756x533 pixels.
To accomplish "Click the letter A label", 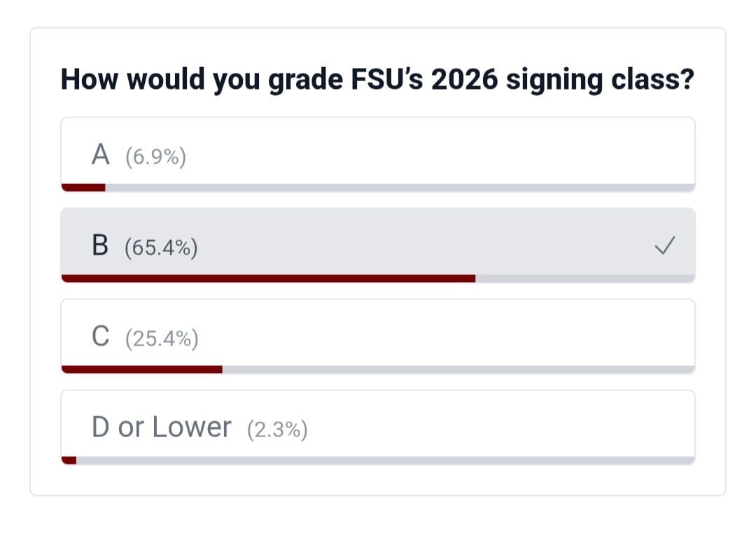I will 101,155.
